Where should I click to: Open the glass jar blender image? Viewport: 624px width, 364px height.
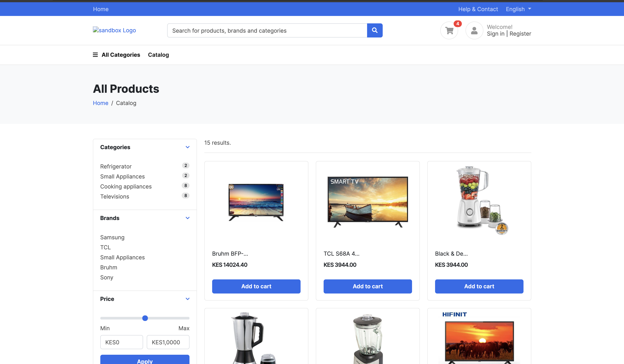pos(368,339)
